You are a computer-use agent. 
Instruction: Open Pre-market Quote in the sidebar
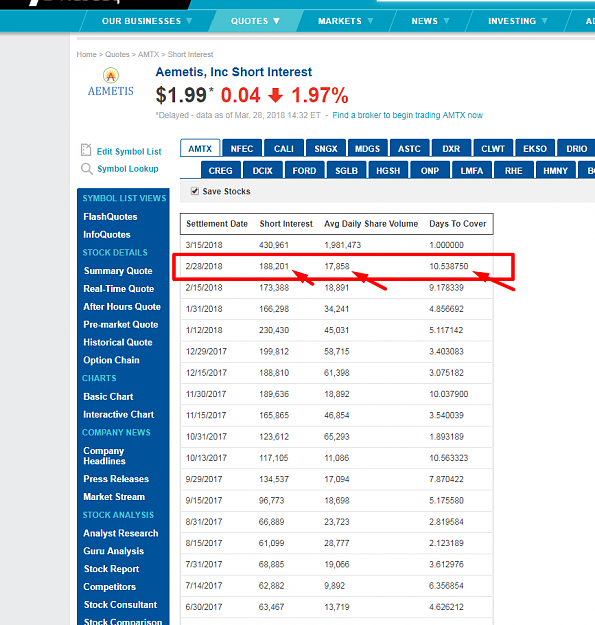point(121,325)
